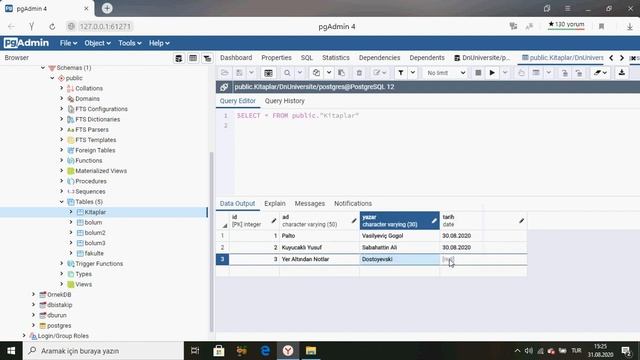640x360 pixels.
Task: Click the Explain query icon
Action: [x=521, y=73]
